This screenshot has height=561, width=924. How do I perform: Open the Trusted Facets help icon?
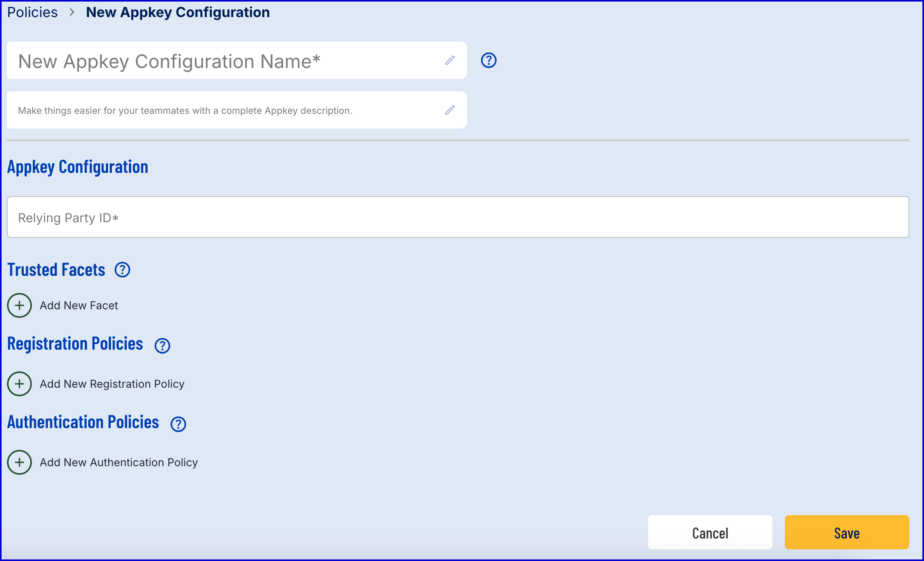point(122,270)
